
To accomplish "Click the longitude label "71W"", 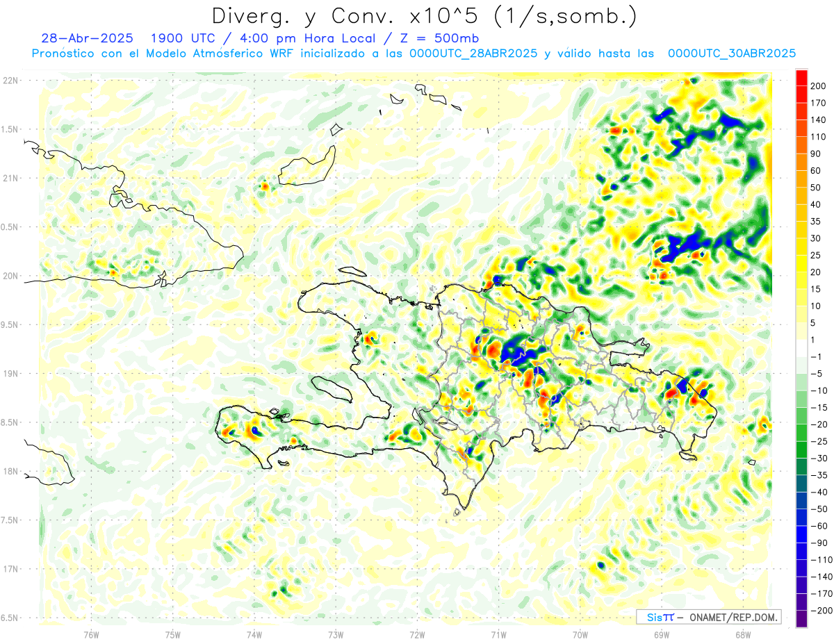I will click(498, 634).
